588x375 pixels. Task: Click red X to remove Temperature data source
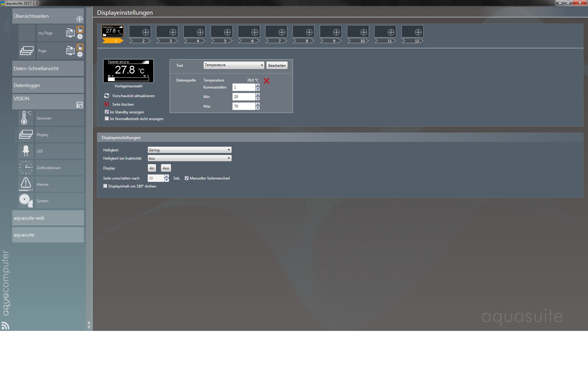tap(266, 81)
